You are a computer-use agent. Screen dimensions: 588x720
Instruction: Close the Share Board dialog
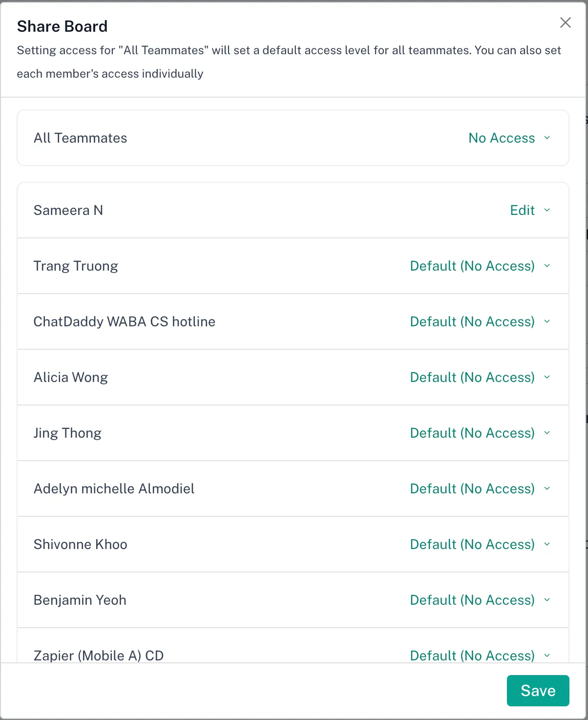pos(565,22)
